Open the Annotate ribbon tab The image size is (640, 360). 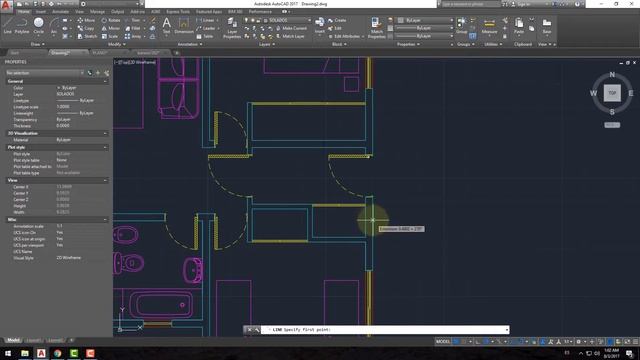coord(60,12)
